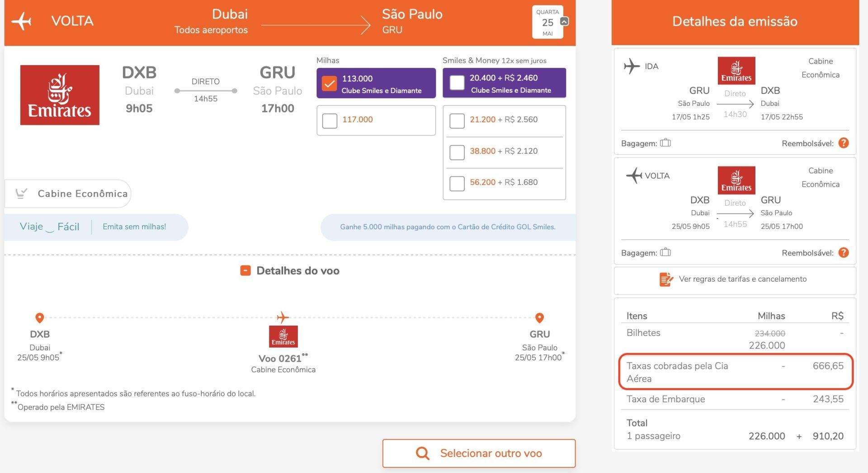Click Emirates logo above Voo 0261
Viewport: 868px width, 473px height.
tap(283, 336)
